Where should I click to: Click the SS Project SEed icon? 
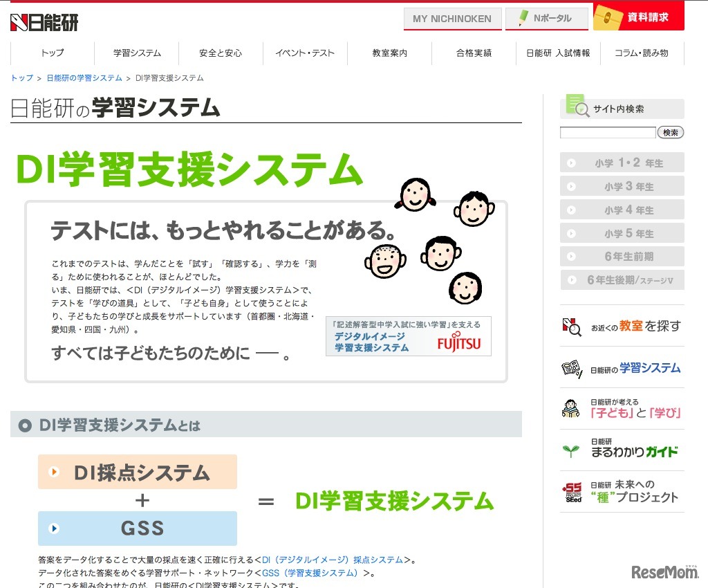pos(572,493)
